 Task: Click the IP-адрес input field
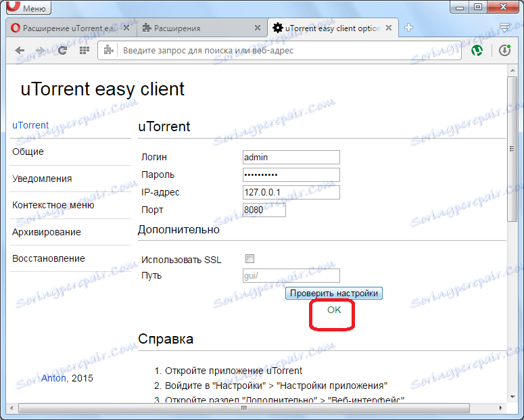click(x=291, y=192)
